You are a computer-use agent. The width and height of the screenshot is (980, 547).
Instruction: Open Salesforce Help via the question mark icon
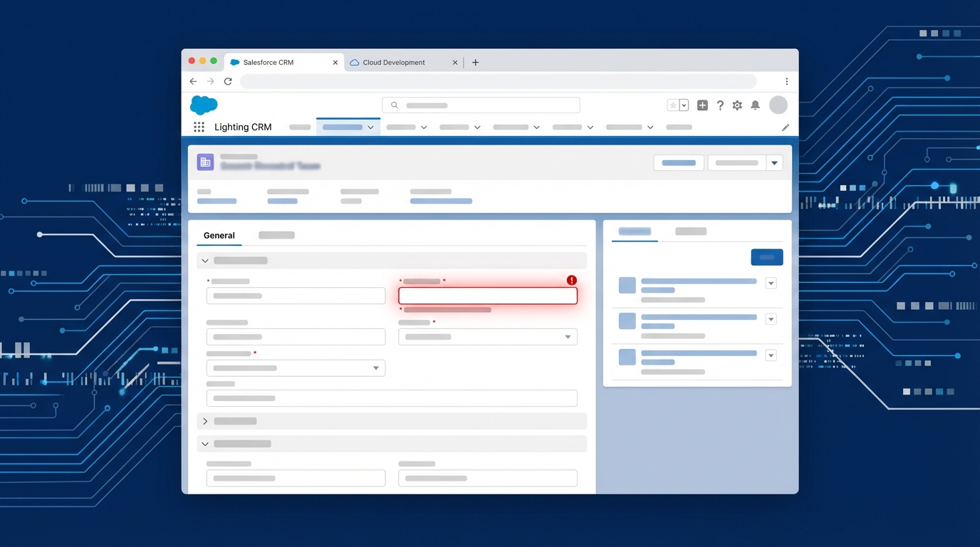[720, 105]
